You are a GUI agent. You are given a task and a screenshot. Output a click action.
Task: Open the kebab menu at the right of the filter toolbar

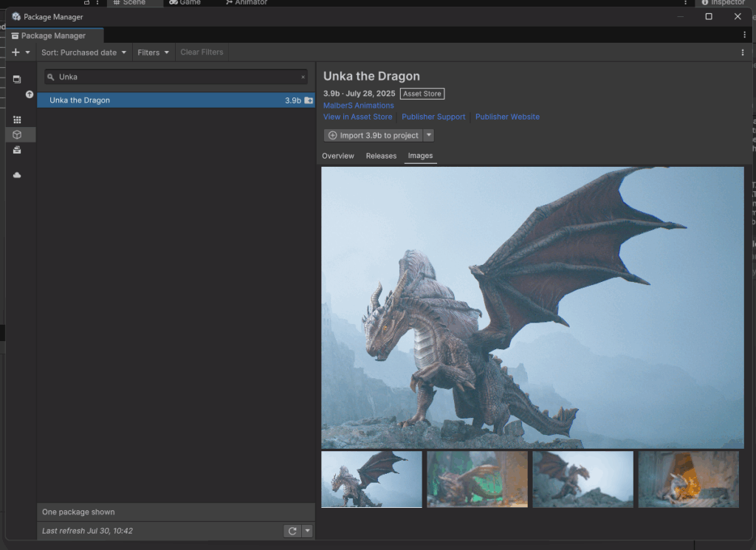743,52
